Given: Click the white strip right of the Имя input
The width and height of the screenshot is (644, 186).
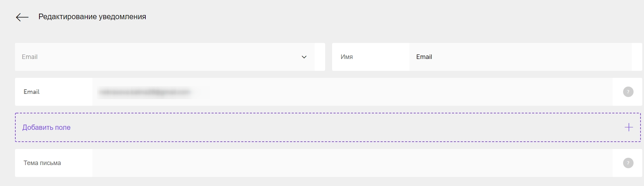Looking at the screenshot, I should point(636,57).
